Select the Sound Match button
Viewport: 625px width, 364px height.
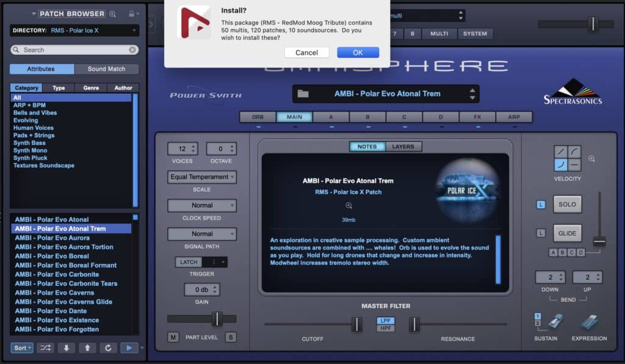(x=106, y=69)
